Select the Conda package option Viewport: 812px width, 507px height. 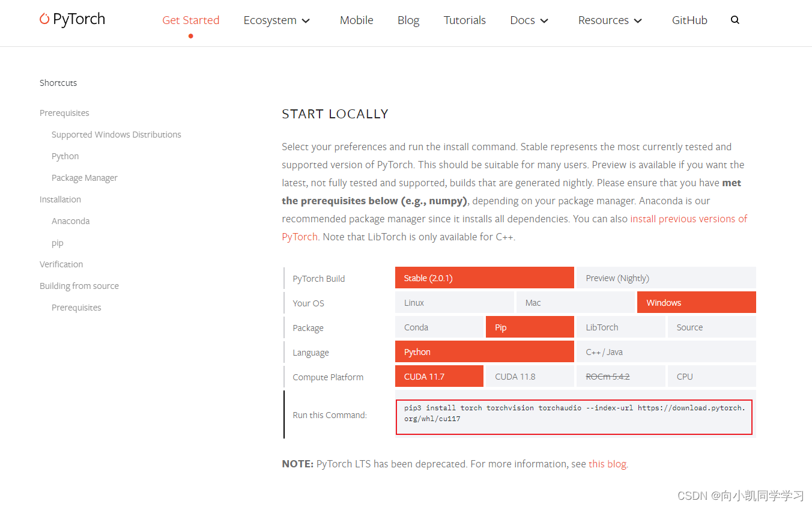(x=439, y=327)
